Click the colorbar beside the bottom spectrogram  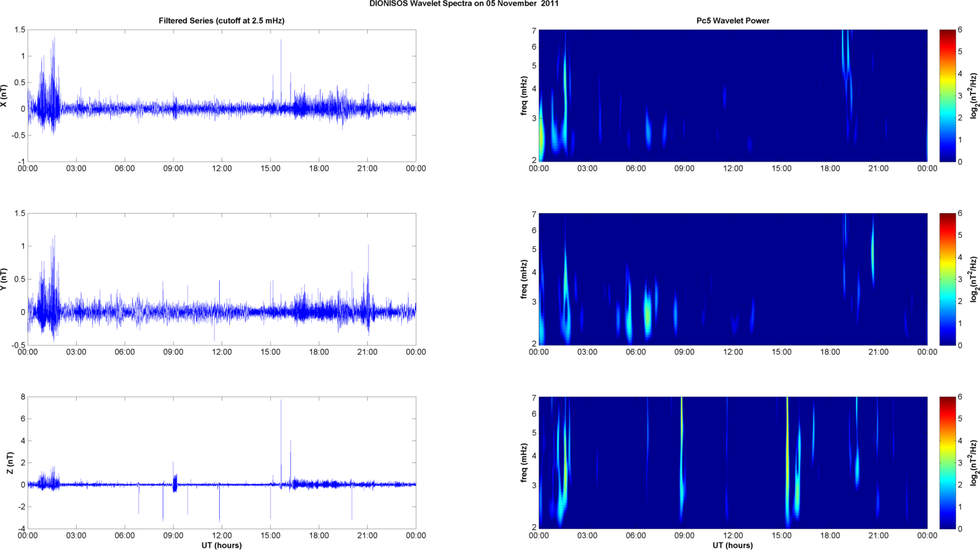[947, 462]
